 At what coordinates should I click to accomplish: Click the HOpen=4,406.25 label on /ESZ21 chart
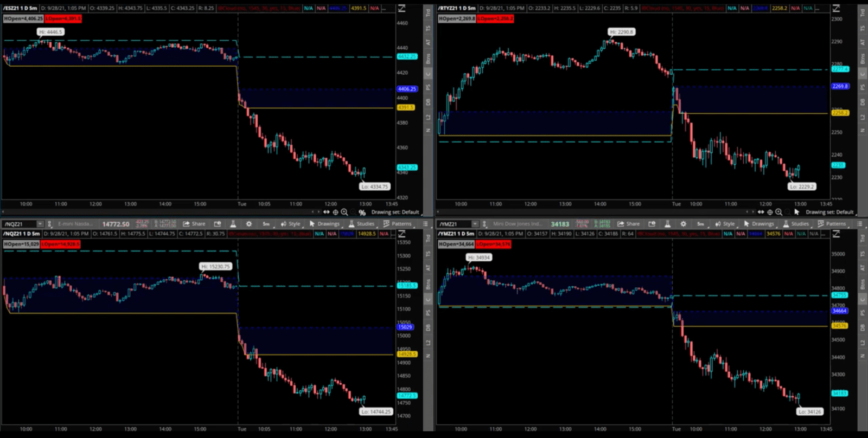[23, 18]
